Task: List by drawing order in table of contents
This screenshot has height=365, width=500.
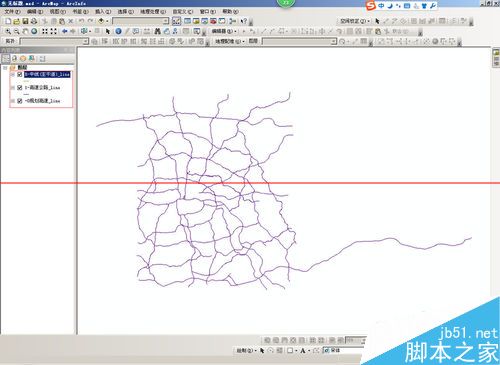Action: 6,58
